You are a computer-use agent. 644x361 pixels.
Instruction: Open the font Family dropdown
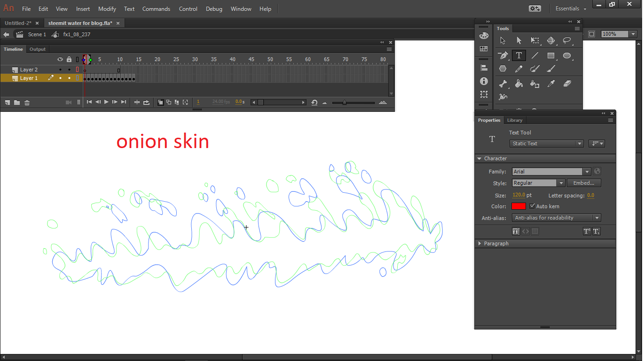pos(587,172)
